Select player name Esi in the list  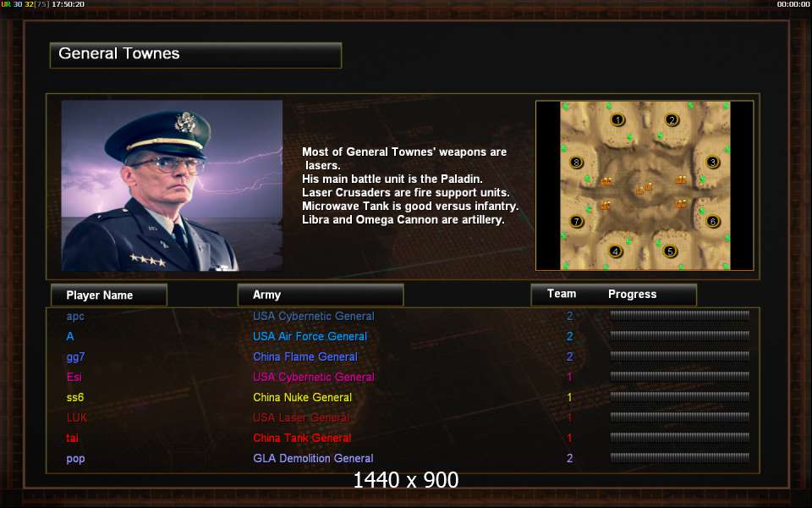pyautogui.click(x=74, y=377)
